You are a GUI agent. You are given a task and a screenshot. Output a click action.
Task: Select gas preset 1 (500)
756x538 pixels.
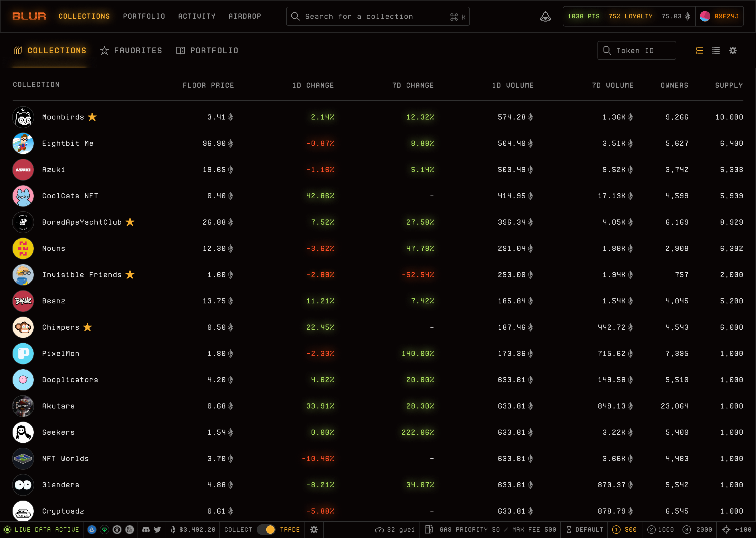624,529
